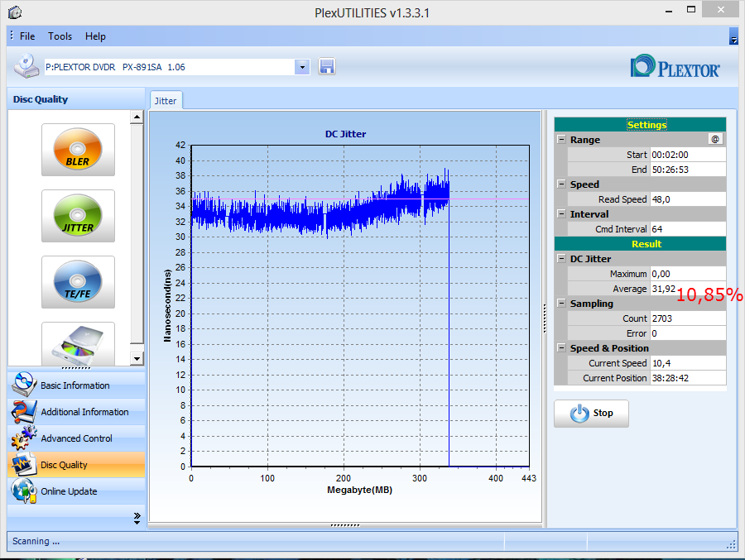Viewport: 745px width, 560px height.
Task: Collapse the Range settings group
Action: (561, 140)
